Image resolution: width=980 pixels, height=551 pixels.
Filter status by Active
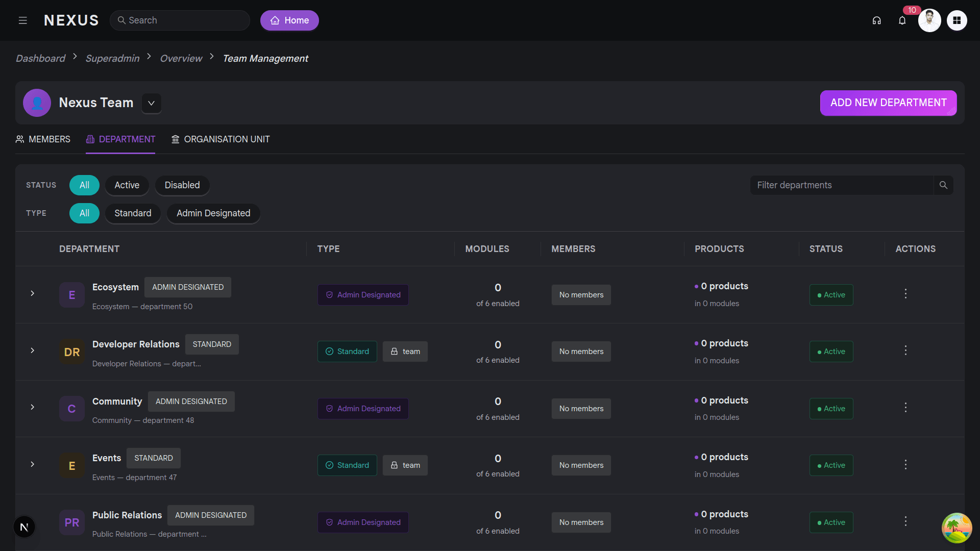click(x=127, y=185)
